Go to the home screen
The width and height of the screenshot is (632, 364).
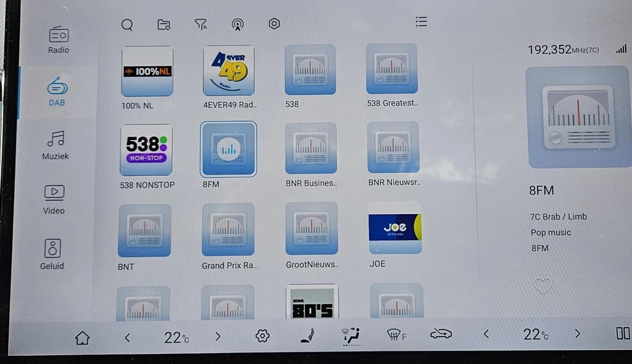82,337
